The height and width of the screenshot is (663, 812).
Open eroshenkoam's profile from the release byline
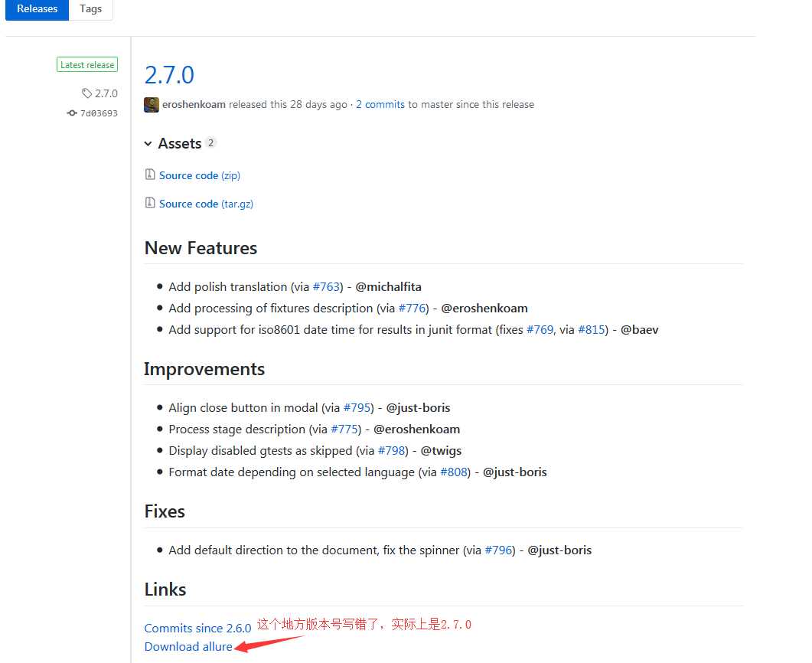point(194,105)
